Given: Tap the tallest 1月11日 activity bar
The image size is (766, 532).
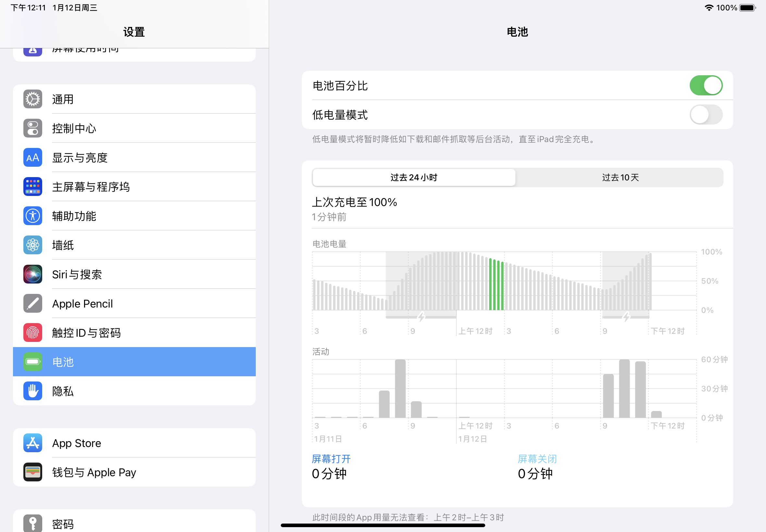Looking at the screenshot, I should tap(400, 388).
